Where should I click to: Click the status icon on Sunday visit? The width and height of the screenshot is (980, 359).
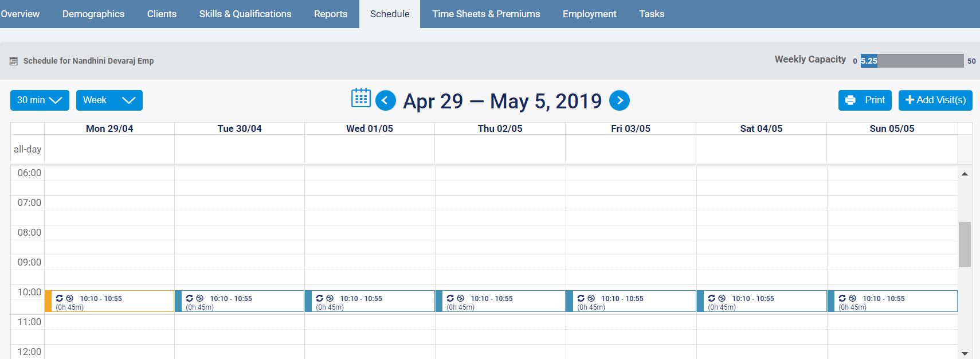coord(853,298)
